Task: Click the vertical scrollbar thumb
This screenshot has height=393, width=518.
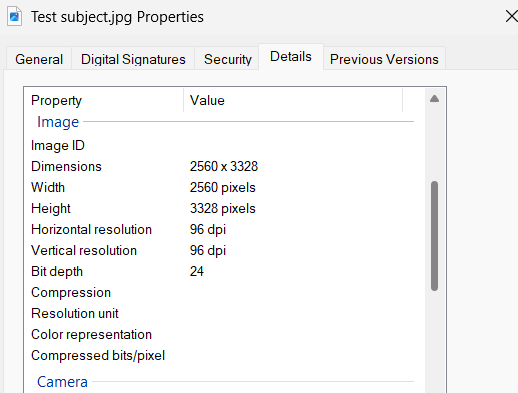Action: [434, 236]
